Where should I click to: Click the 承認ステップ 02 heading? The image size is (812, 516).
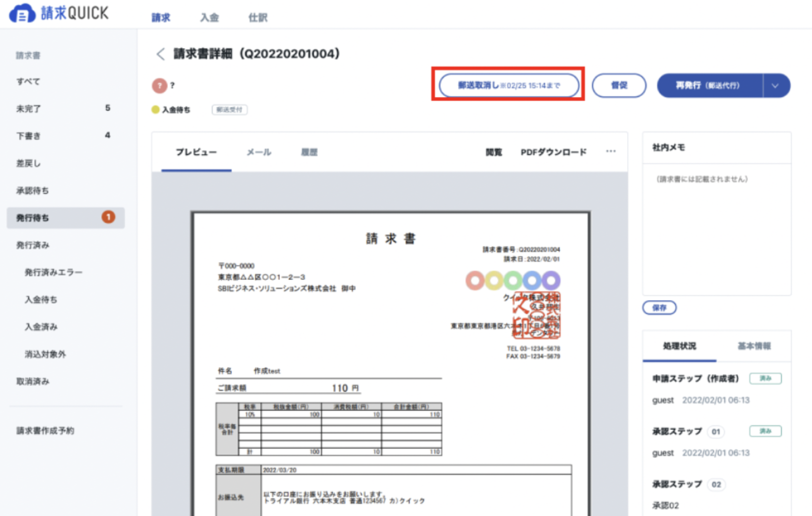tap(687, 484)
